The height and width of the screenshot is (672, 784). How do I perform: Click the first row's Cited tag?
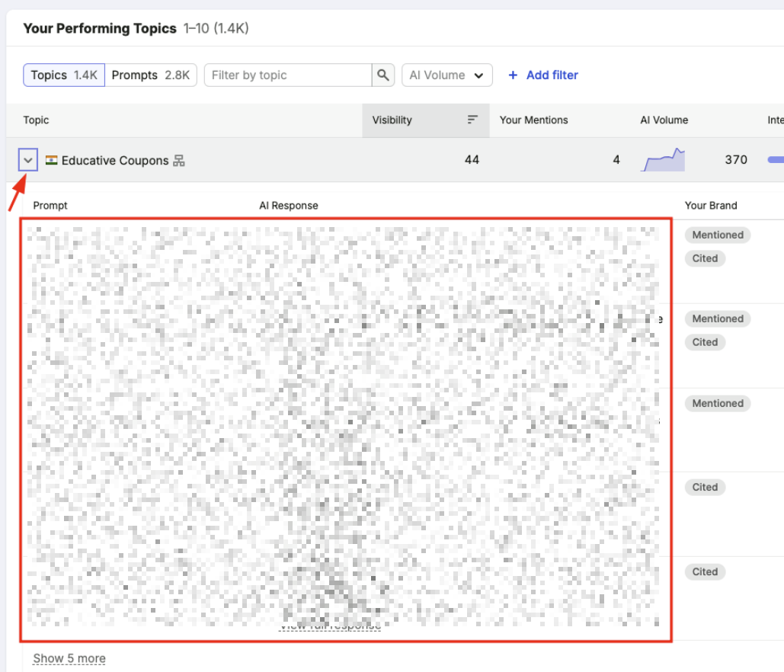click(x=705, y=258)
